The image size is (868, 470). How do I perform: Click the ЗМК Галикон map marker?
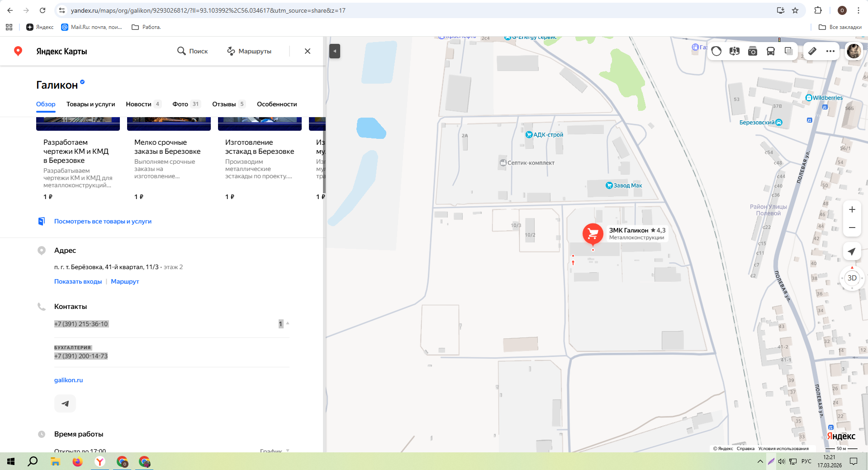593,234
